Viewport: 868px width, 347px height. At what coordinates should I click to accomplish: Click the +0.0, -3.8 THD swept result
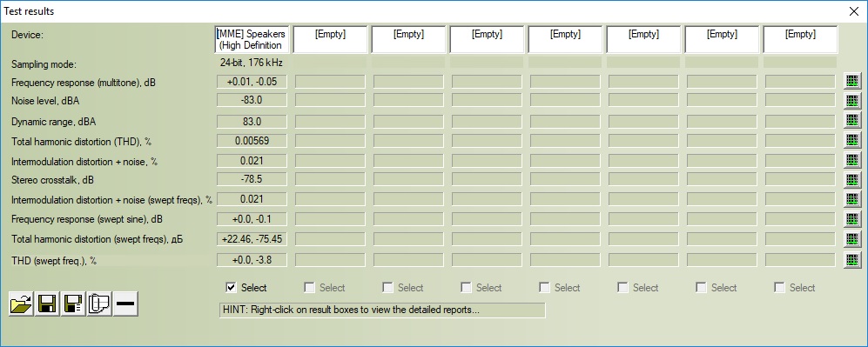pos(252,260)
